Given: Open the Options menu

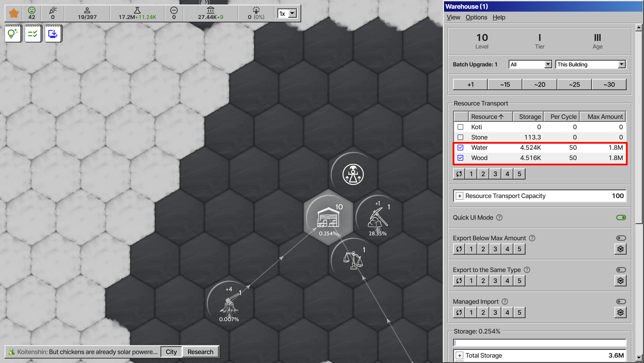Looking at the screenshot, I should click(x=476, y=17).
